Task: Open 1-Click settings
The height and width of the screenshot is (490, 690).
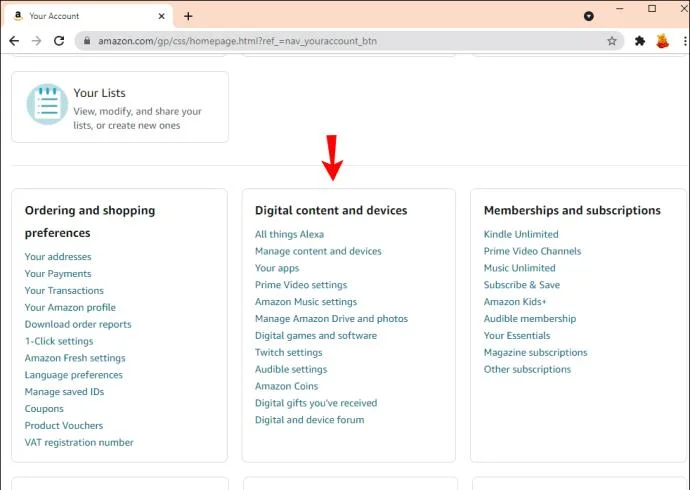Action: click(59, 341)
